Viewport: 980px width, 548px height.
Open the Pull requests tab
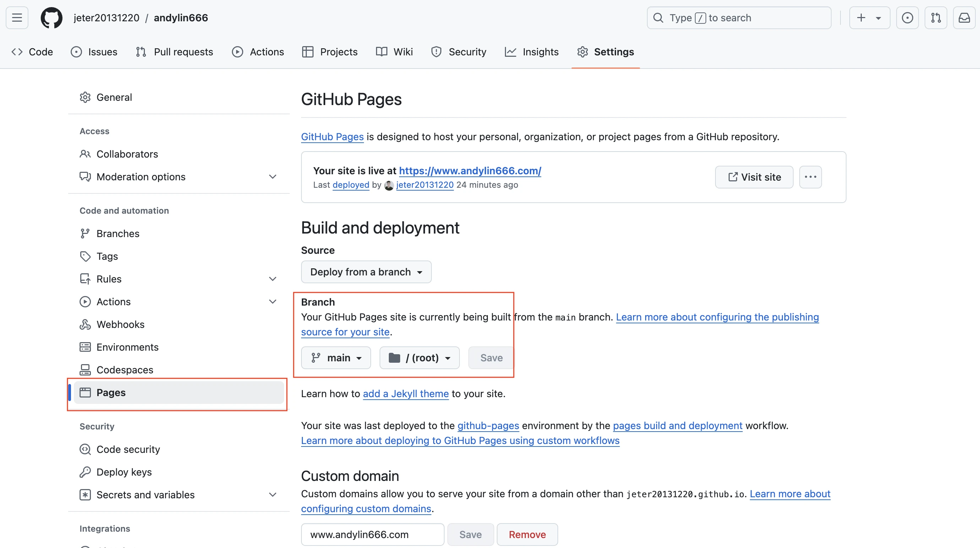[x=174, y=52]
